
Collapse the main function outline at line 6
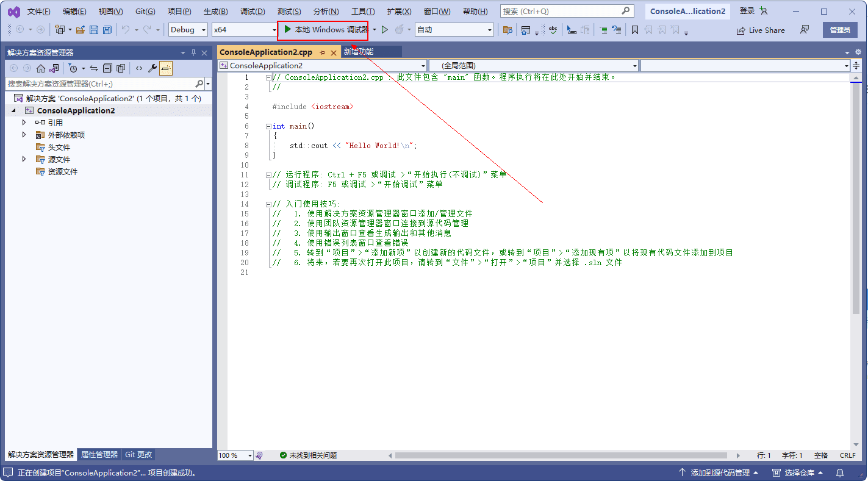pyautogui.click(x=269, y=126)
